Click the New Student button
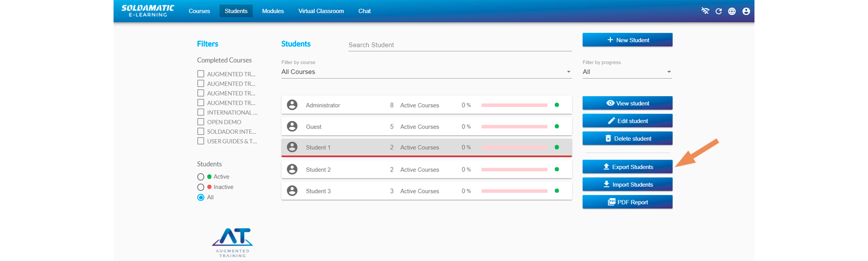Screen dimensions: 868x261 (x=627, y=40)
